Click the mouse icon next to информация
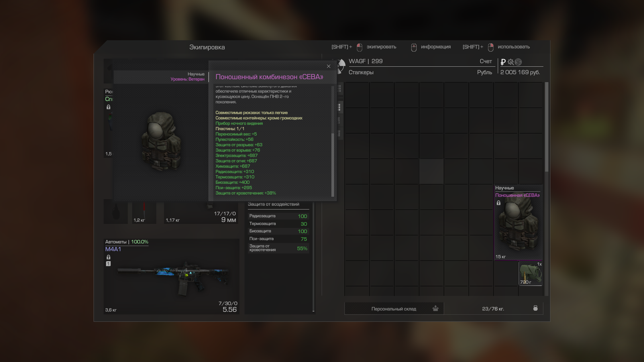This screenshot has width=644, height=362. click(x=414, y=47)
